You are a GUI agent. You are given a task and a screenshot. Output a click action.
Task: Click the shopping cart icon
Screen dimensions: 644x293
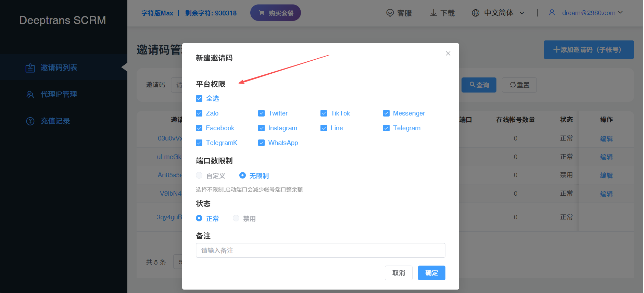[x=262, y=13]
